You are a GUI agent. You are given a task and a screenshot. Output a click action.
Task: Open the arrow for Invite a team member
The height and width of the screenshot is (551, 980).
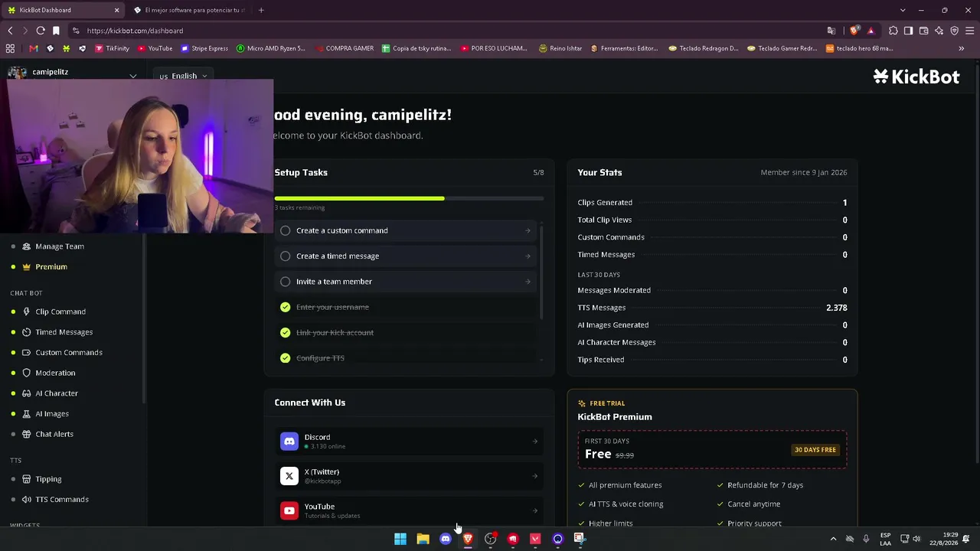(x=528, y=282)
